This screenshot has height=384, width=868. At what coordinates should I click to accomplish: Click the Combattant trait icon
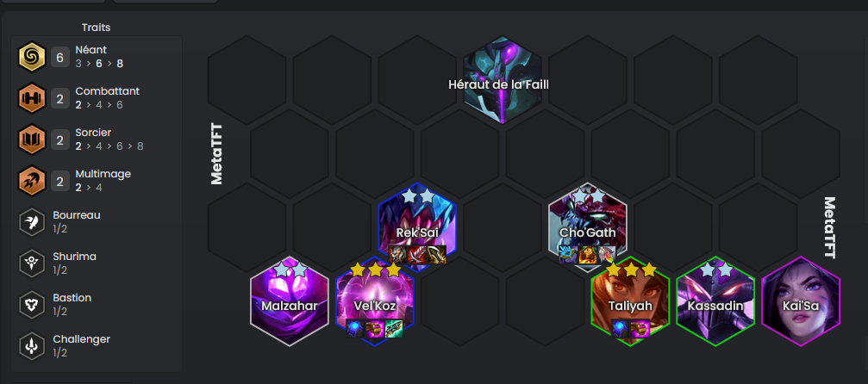click(32, 98)
